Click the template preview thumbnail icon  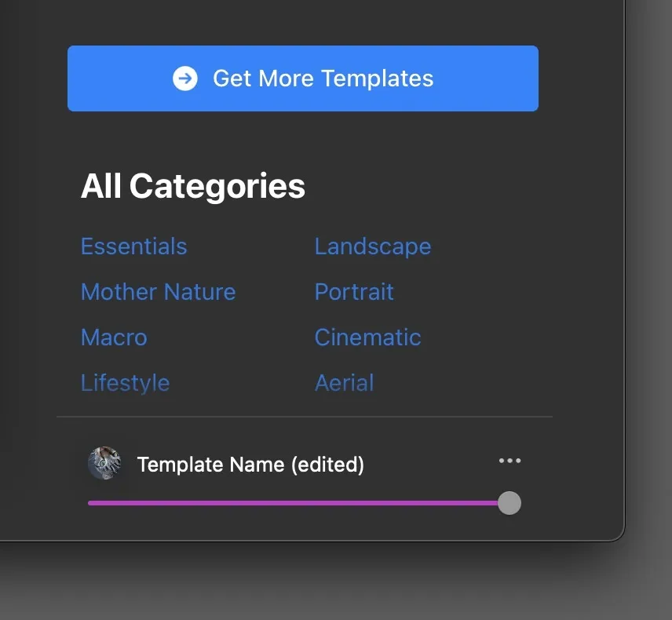click(x=104, y=463)
